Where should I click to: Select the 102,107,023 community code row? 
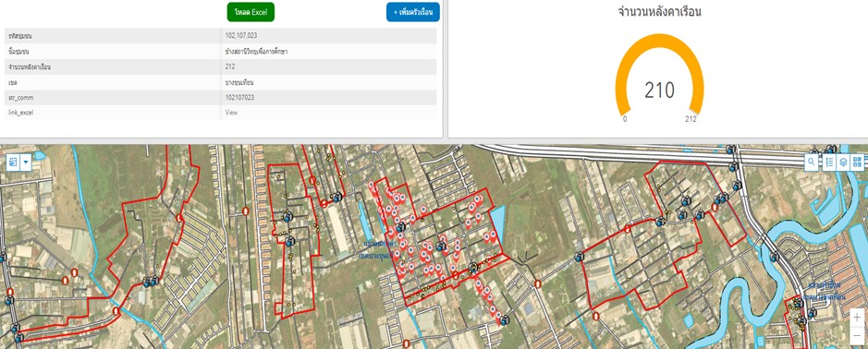click(x=220, y=36)
